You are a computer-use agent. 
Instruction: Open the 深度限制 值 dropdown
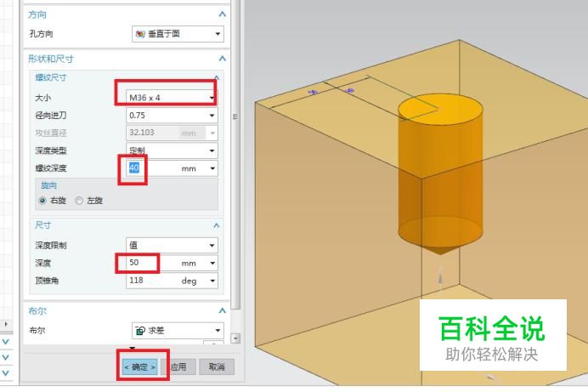click(172, 246)
